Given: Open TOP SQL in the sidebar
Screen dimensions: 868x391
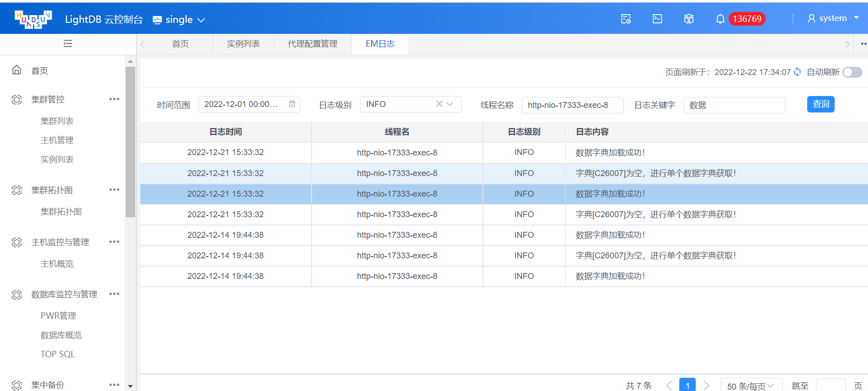Looking at the screenshot, I should (x=58, y=354).
